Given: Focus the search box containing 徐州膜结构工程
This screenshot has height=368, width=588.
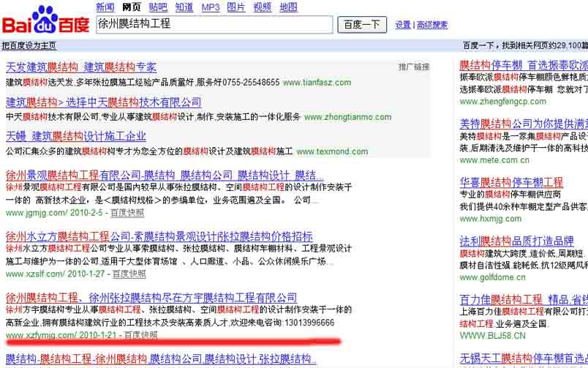Looking at the screenshot, I should pyautogui.click(x=214, y=24).
